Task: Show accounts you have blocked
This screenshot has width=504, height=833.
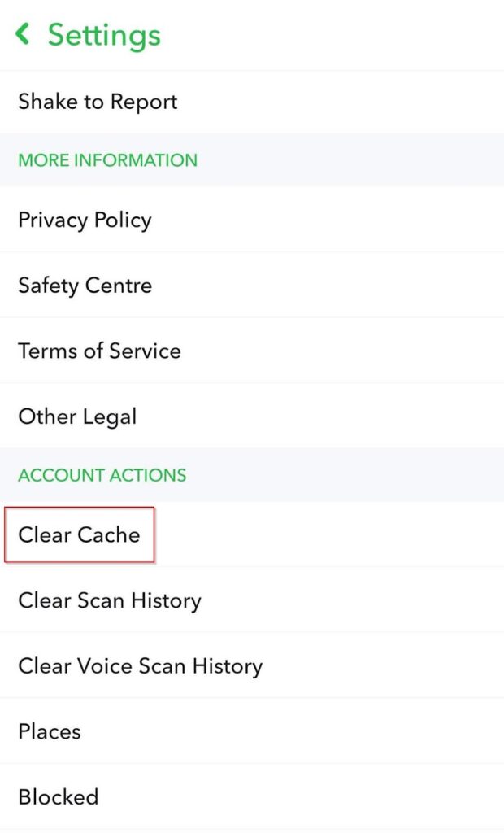Action: pyautogui.click(x=58, y=796)
